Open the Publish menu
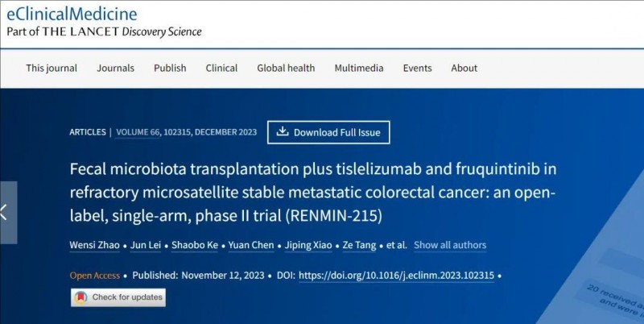 (170, 69)
